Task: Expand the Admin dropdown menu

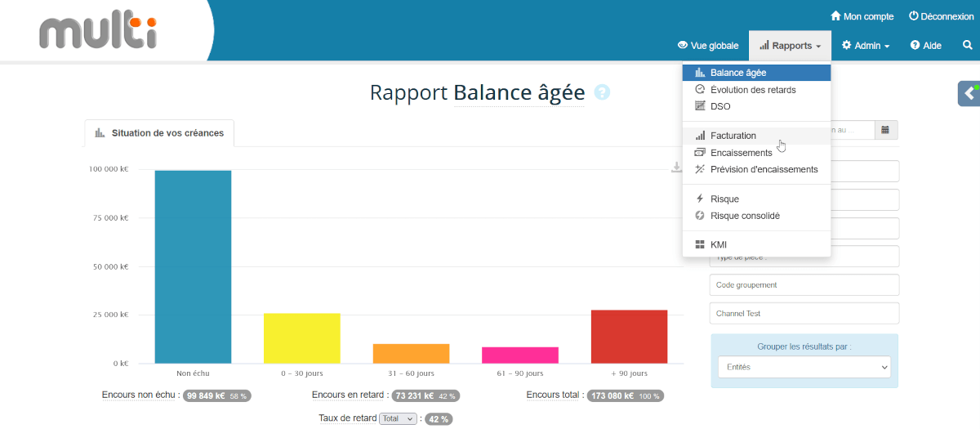Action: click(866, 46)
